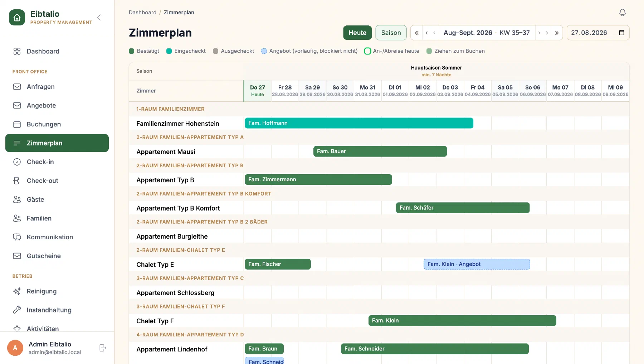
Task: Click the Check-in circle checkmark icon
Action: pyautogui.click(x=17, y=162)
